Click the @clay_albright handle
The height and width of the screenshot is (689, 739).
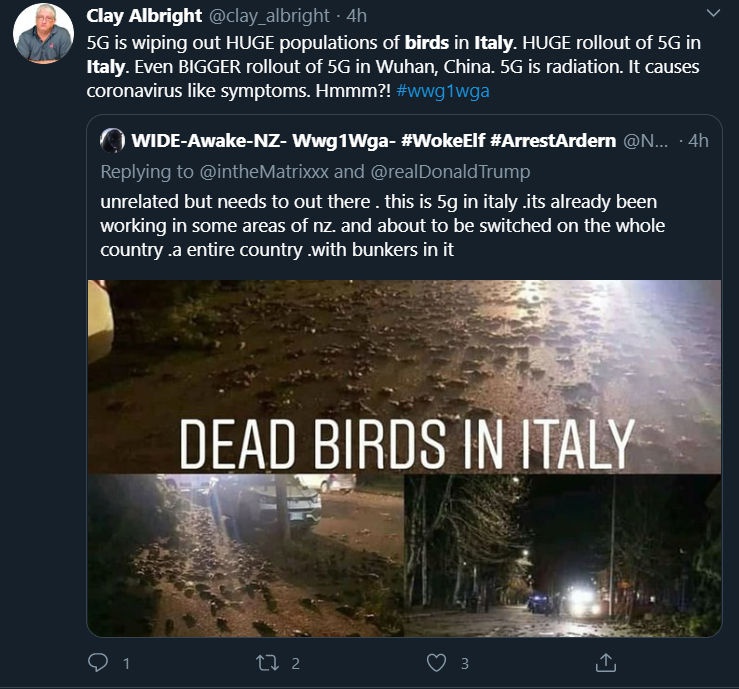(x=269, y=16)
